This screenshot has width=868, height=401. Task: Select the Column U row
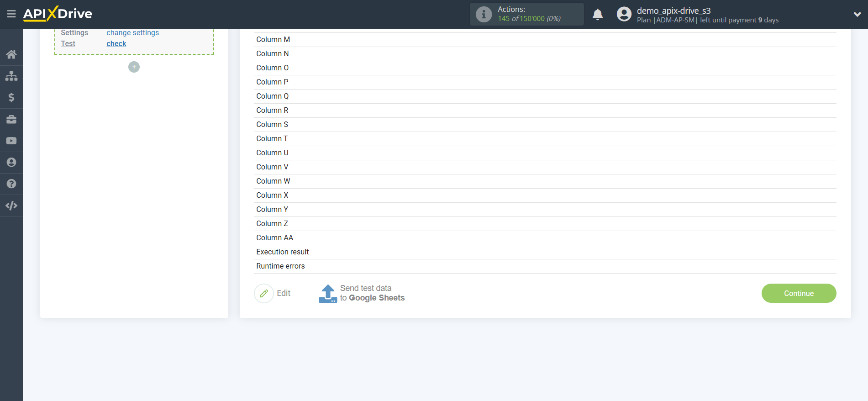pyautogui.click(x=545, y=153)
